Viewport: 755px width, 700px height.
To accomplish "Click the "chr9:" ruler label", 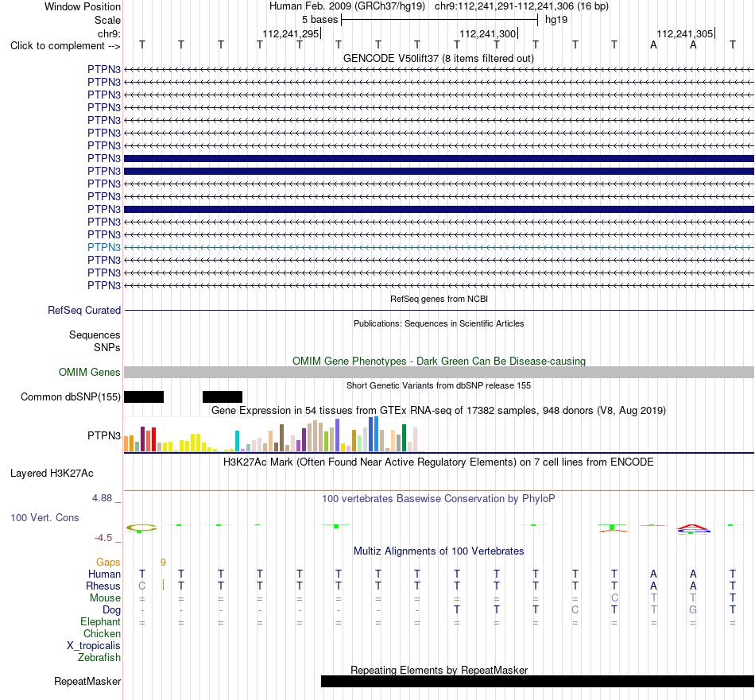I will point(109,33).
